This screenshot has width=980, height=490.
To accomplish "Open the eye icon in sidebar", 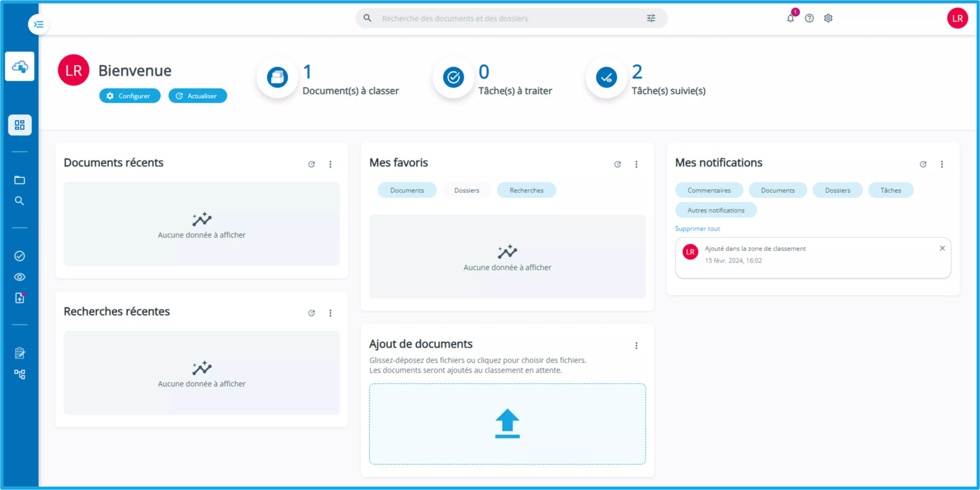I will coord(20,277).
